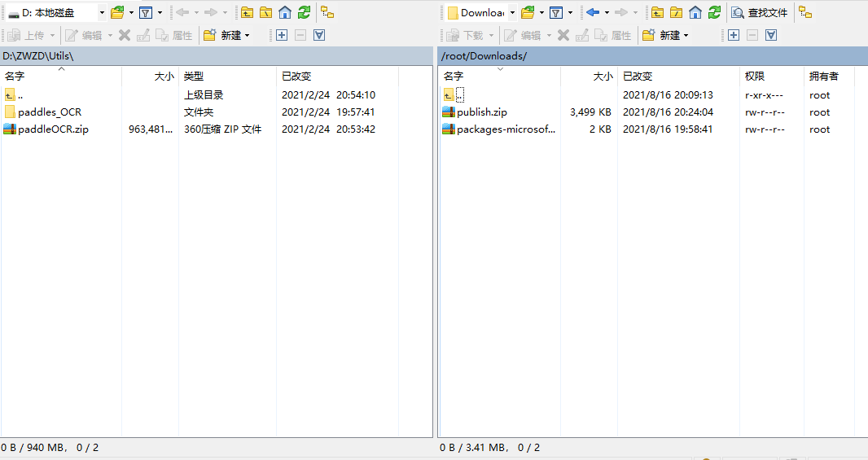Unselect files minus icon in local panel

point(300,36)
